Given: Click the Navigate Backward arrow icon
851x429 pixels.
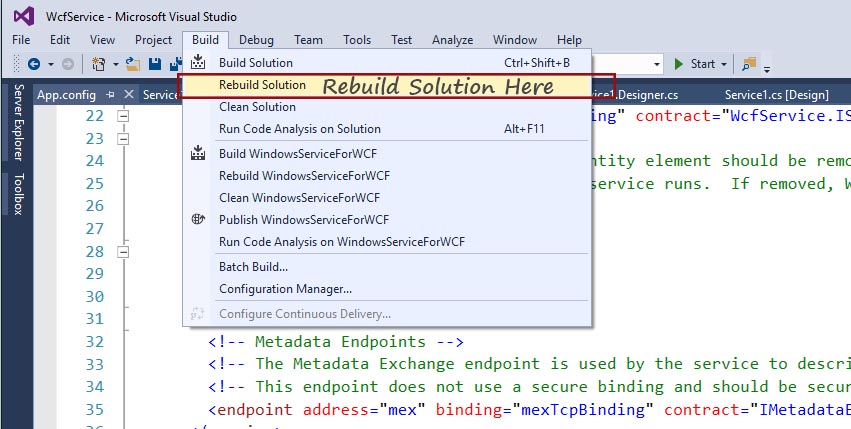Looking at the screenshot, I should click(34, 64).
